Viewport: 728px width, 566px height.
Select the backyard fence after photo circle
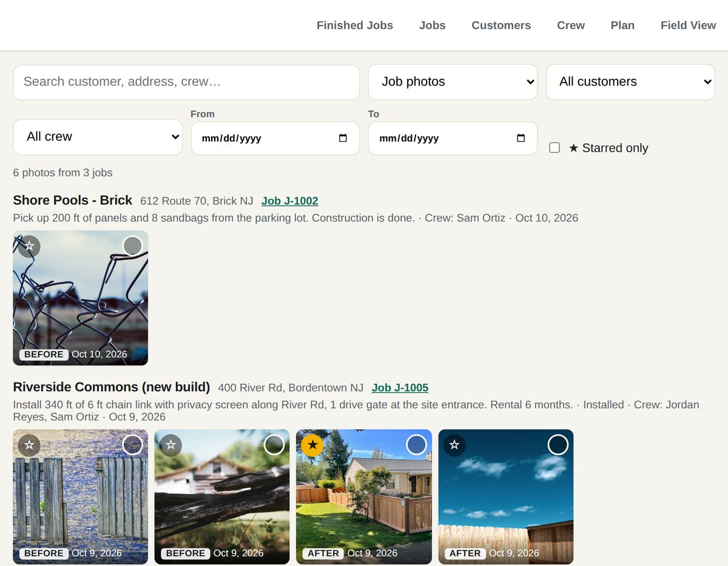click(416, 445)
